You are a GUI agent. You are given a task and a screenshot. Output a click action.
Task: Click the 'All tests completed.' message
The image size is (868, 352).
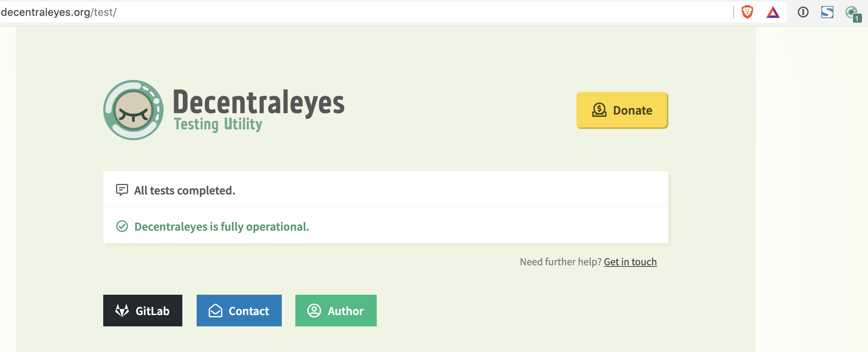[x=185, y=190]
